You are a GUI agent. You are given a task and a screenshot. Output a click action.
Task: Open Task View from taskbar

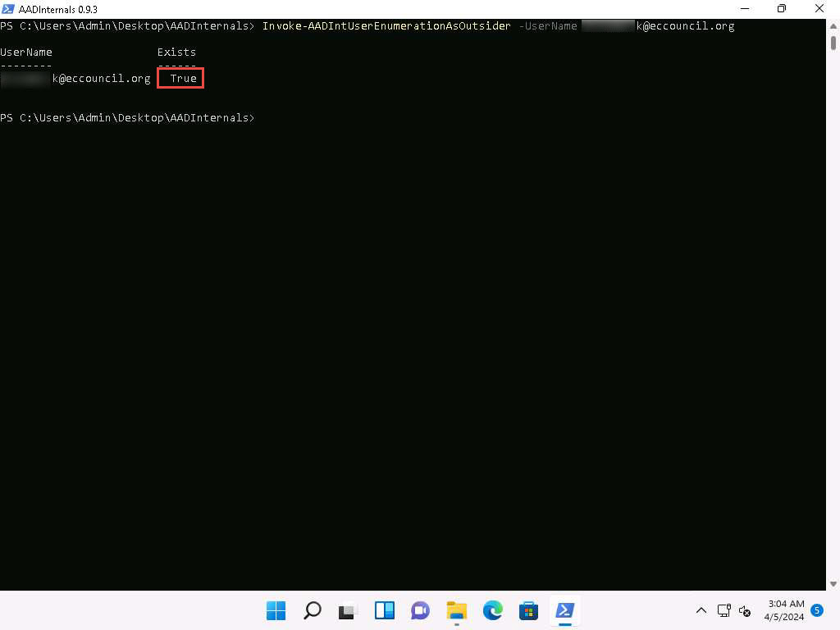click(349, 610)
